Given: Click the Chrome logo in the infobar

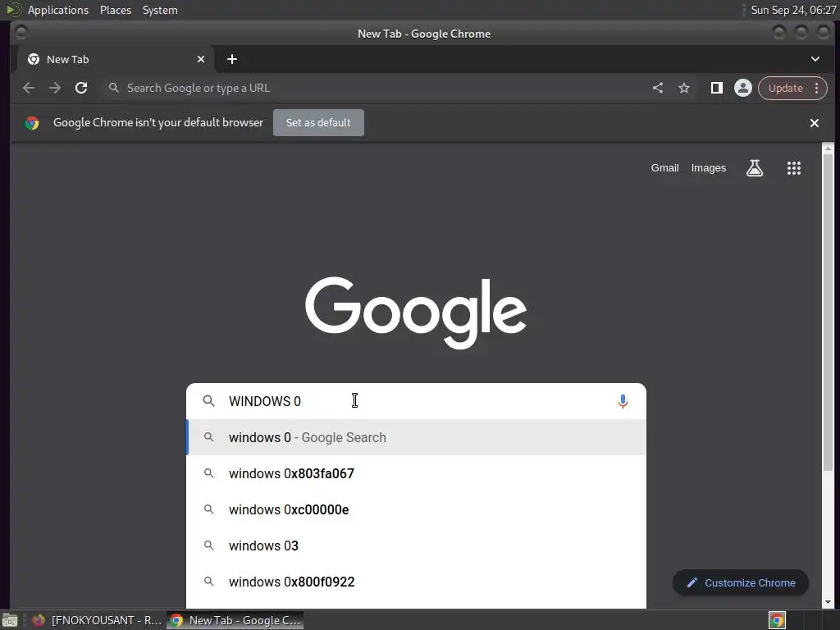Looking at the screenshot, I should [x=32, y=123].
